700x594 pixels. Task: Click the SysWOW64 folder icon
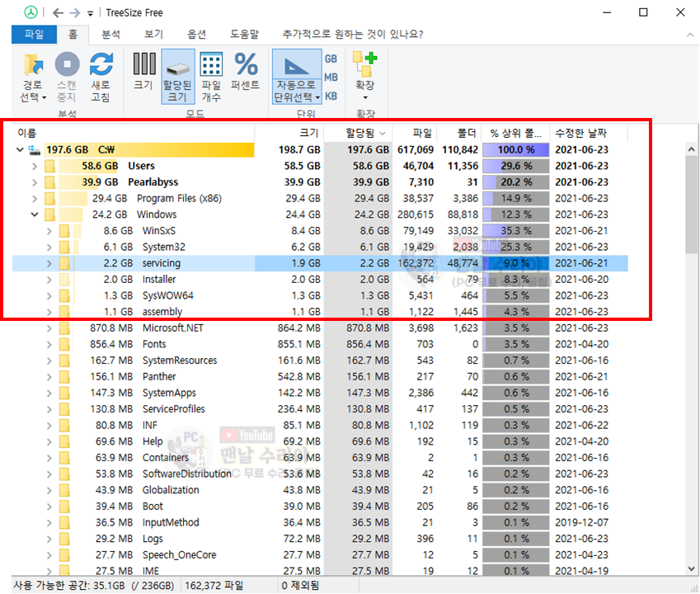point(65,295)
